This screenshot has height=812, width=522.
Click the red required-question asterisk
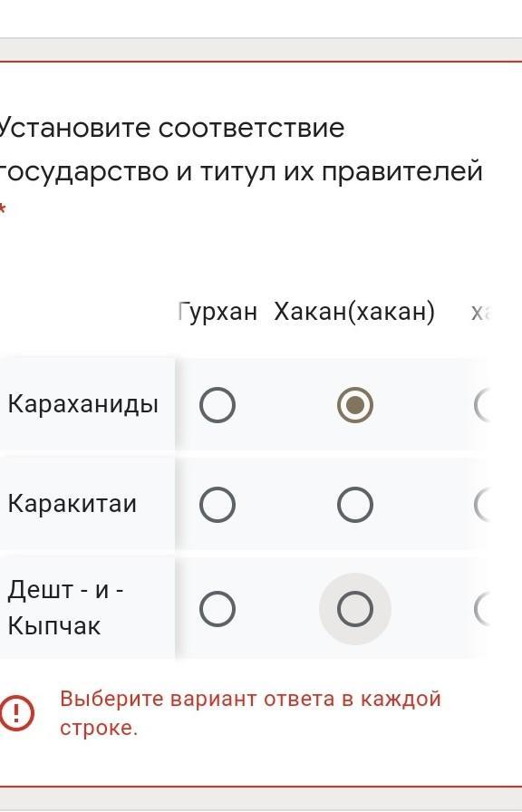2,210
